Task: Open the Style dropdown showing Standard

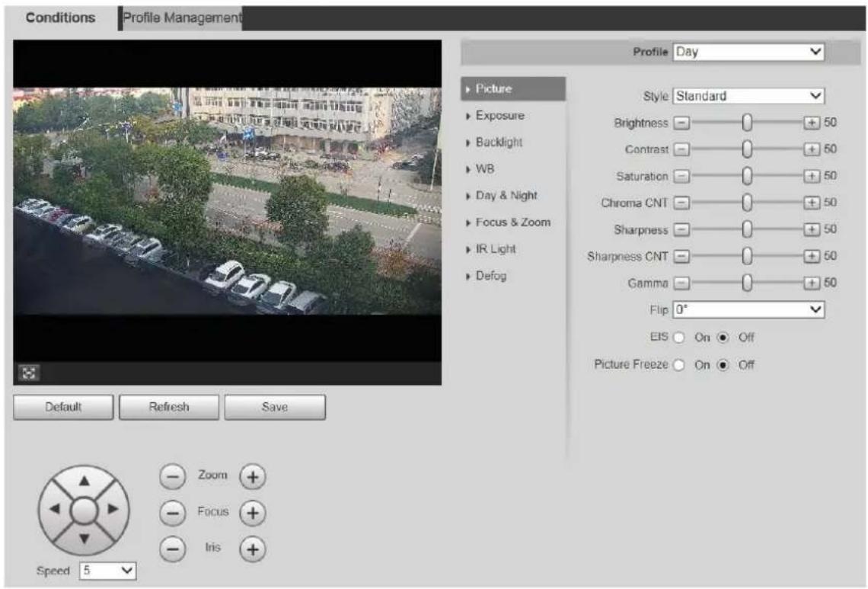Action: click(x=748, y=96)
